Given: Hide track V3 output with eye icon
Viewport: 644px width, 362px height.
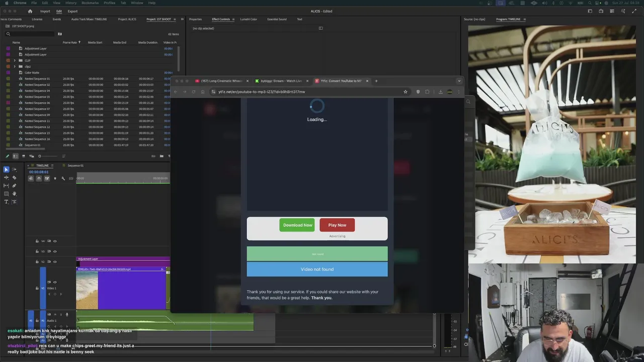Looking at the screenshot, I should [x=55, y=251].
